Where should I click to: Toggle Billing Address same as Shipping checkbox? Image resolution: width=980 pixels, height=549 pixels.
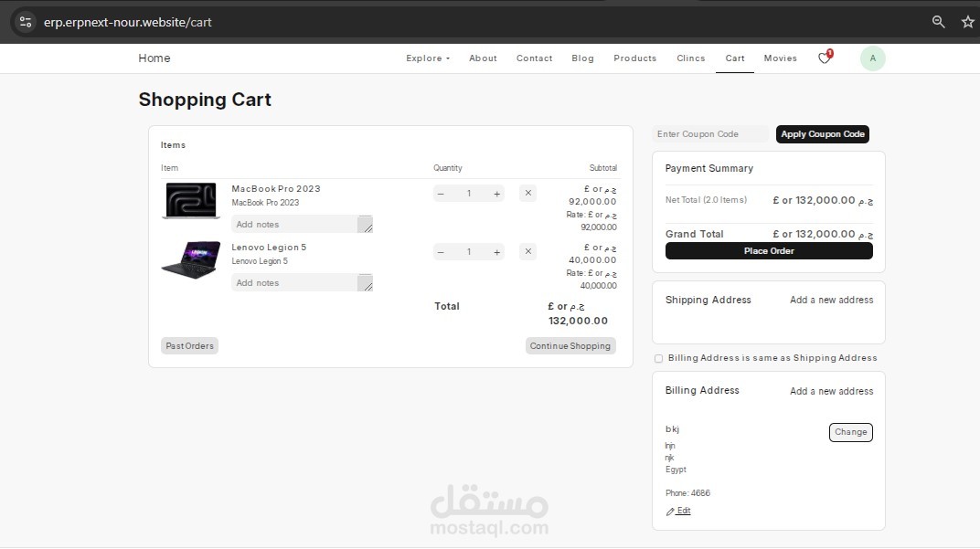pyautogui.click(x=658, y=358)
